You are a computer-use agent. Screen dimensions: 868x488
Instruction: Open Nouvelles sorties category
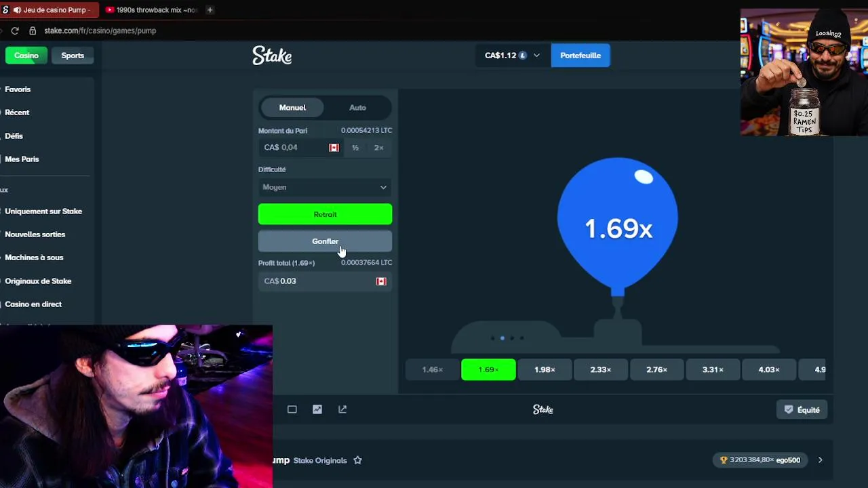pyautogui.click(x=35, y=235)
